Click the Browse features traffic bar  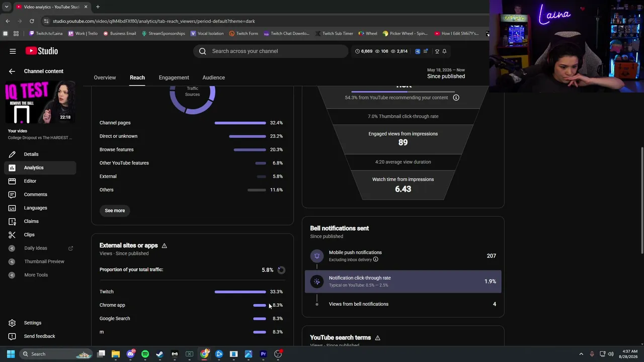coord(250,150)
